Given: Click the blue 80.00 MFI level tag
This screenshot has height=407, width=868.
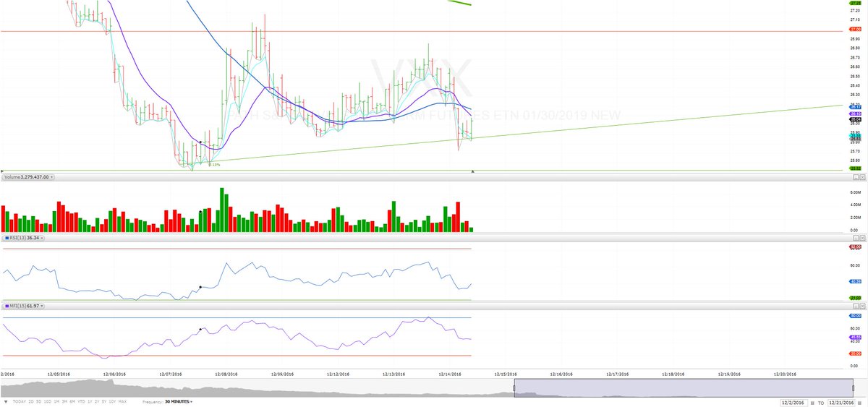Looking at the screenshot, I should point(855,316).
